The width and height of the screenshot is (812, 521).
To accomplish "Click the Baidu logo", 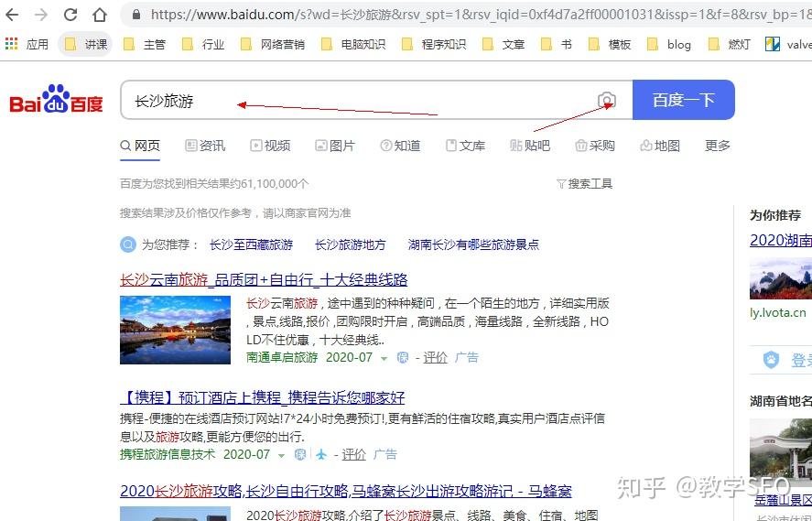I will (56, 100).
